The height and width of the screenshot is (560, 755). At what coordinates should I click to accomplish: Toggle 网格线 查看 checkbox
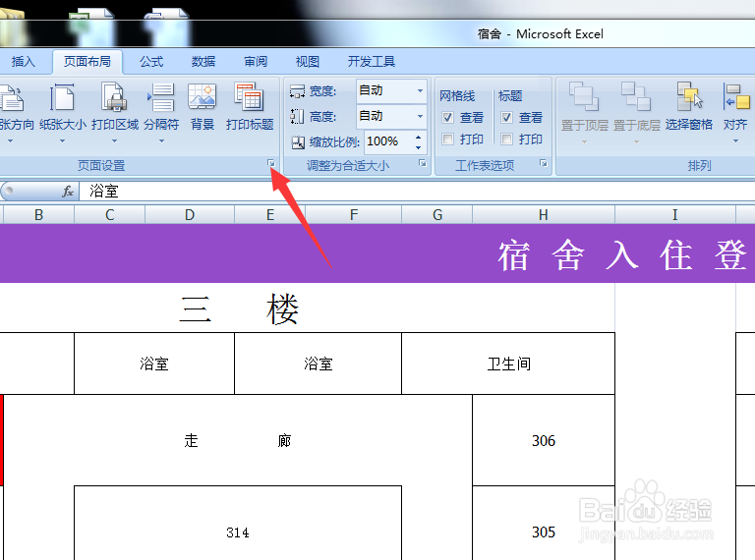tap(447, 117)
